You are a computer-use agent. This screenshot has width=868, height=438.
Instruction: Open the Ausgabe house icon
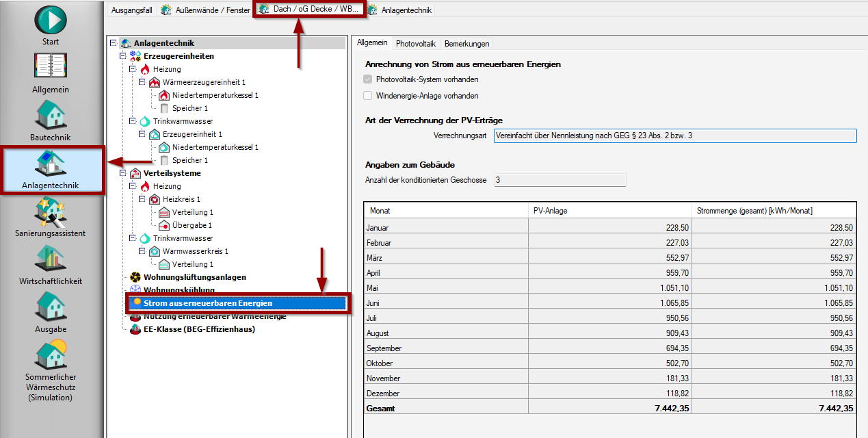[x=51, y=307]
